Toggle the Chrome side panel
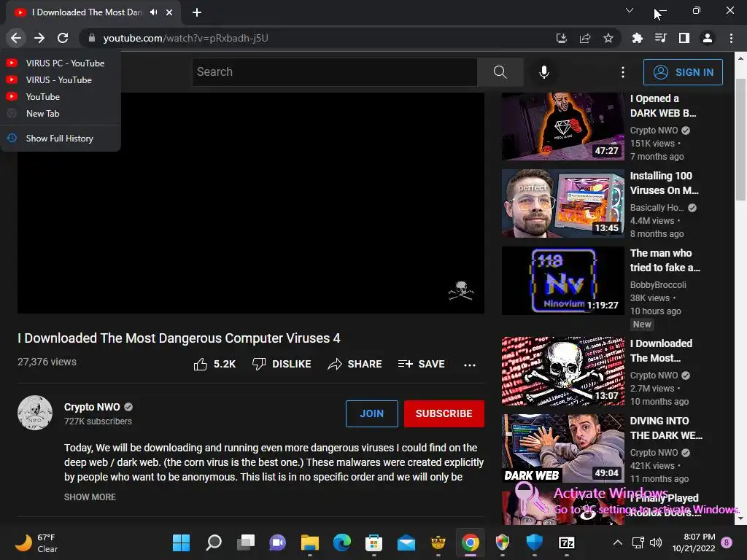This screenshot has width=747, height=560. coord(684,38)
